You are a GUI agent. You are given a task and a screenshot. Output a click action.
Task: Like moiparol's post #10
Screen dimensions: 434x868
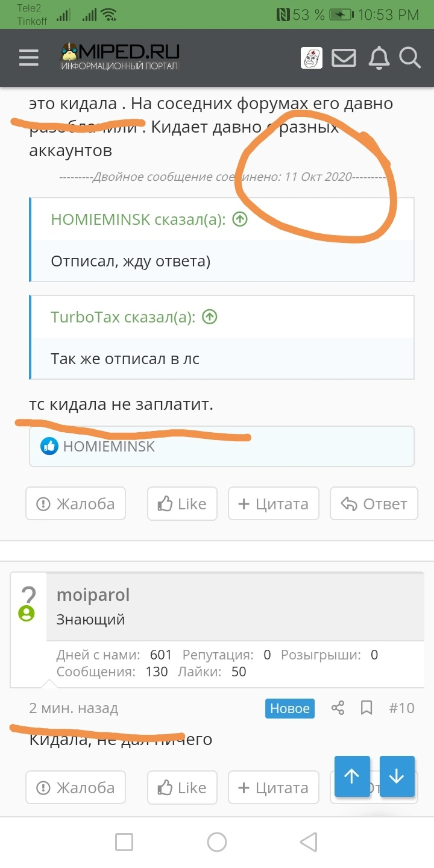[183, 787]
